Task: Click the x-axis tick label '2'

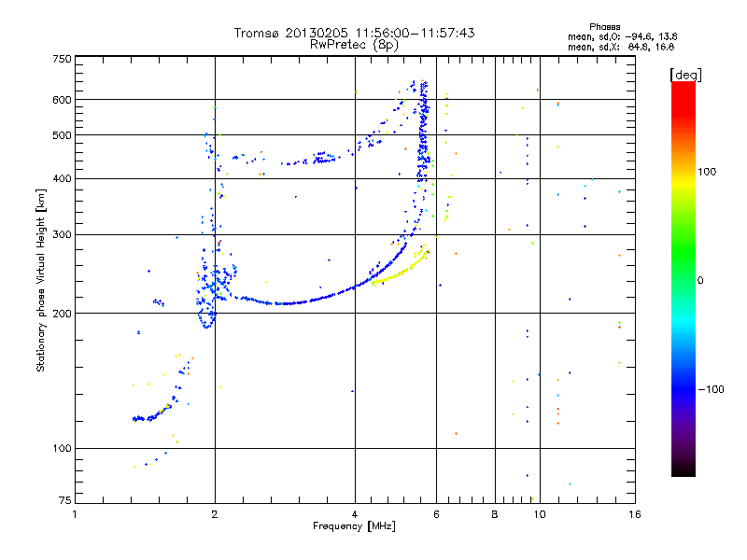Action: pos(215,514)
